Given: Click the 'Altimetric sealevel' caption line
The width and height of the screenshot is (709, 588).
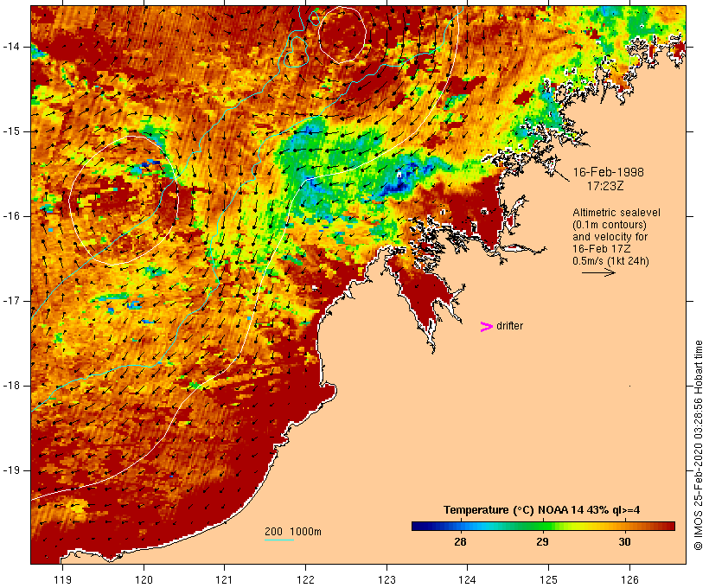Looking at the screenshot, I should pyautogui.click(x=616, y=213).
